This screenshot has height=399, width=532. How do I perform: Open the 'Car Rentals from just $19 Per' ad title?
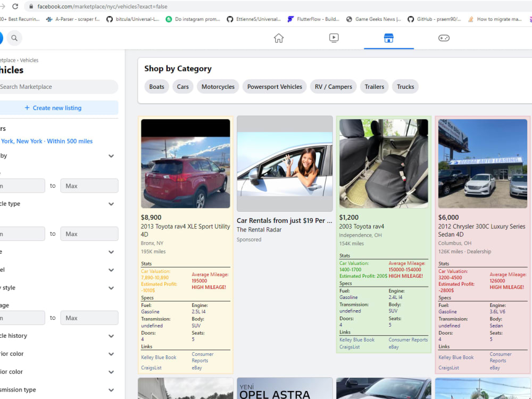pyautogui.click(x=284, y=221)
